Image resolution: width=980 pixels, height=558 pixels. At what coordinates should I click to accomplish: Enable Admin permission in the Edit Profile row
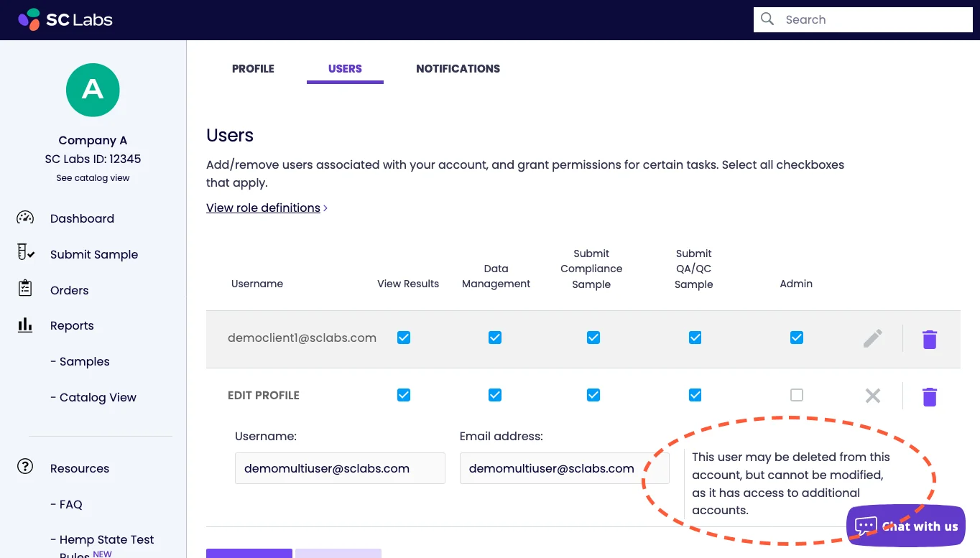(796, 394)
